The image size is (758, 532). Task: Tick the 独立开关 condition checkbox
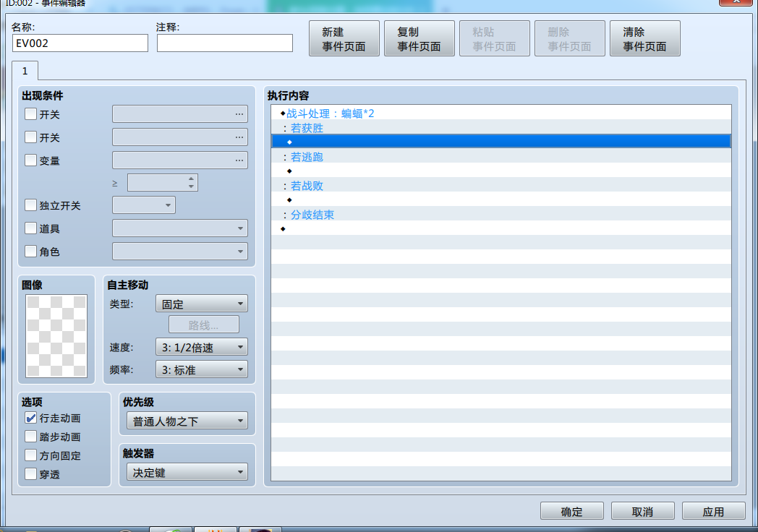(30, 205)
